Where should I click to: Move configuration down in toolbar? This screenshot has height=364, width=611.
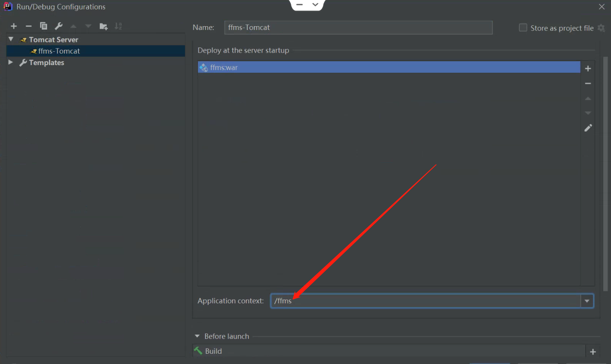pos(88,26)
